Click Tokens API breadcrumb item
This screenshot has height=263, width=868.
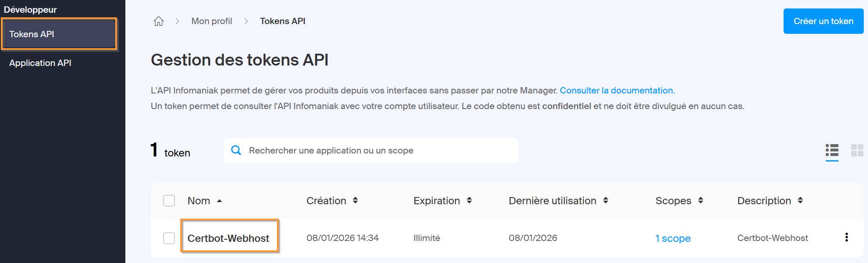pyautogui.click(x=282, y=21)
